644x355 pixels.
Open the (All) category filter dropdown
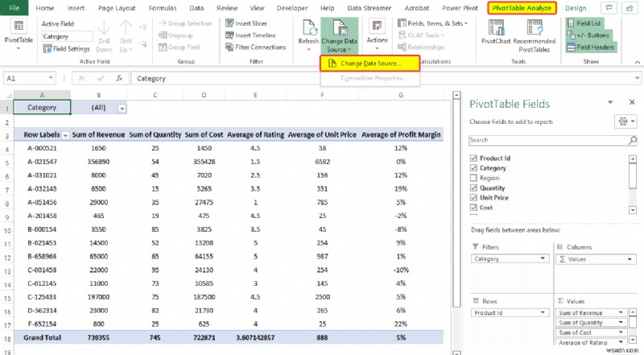click(122, 109)
